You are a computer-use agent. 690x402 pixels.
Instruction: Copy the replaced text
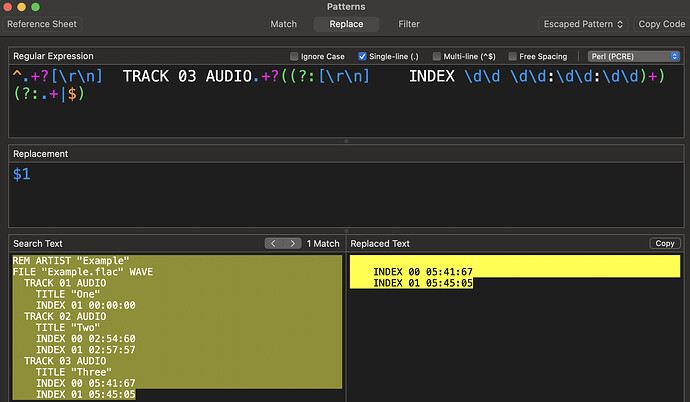(664, 244)
